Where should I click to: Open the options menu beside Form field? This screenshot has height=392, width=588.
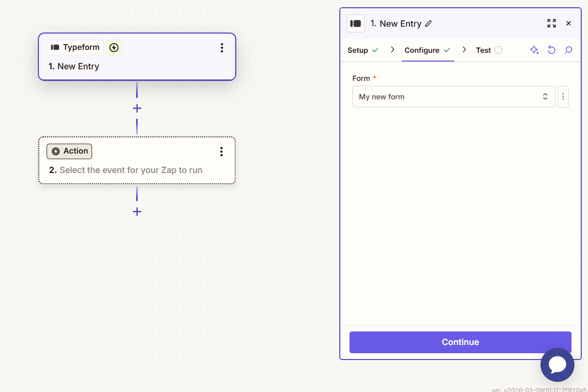click(x=563, y=96)
